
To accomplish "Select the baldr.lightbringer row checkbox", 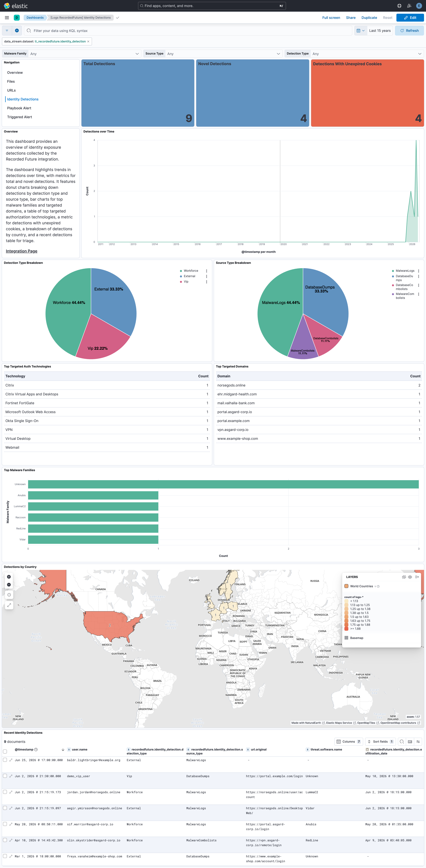I will 5,760.
